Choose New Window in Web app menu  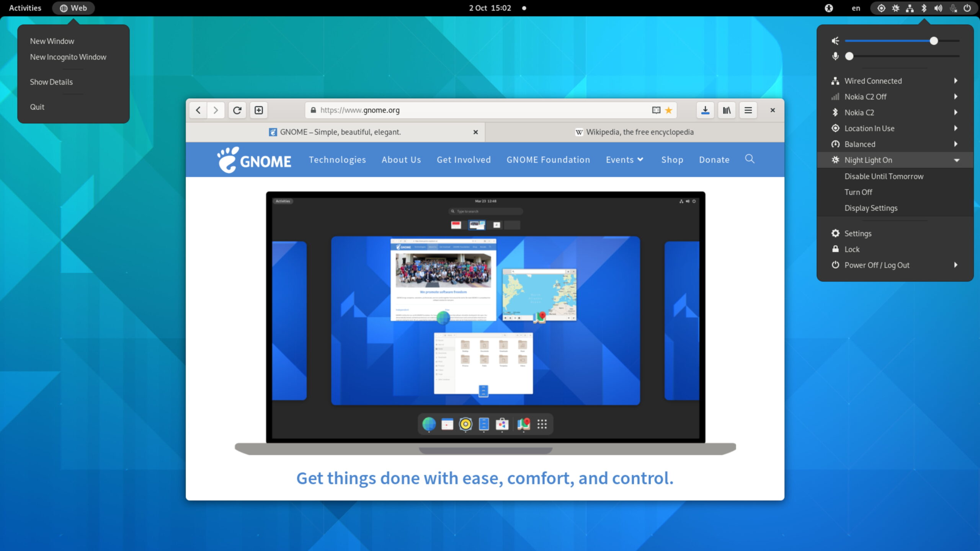(73, 41)
